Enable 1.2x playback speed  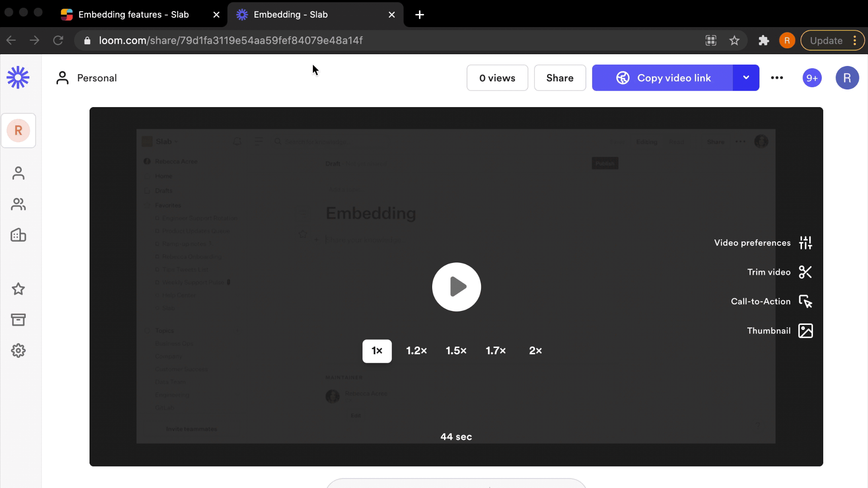tap(416, 350)
